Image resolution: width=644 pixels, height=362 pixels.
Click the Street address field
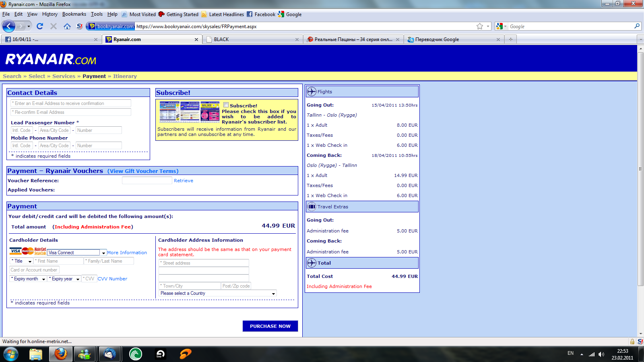[x=204, y=263]
